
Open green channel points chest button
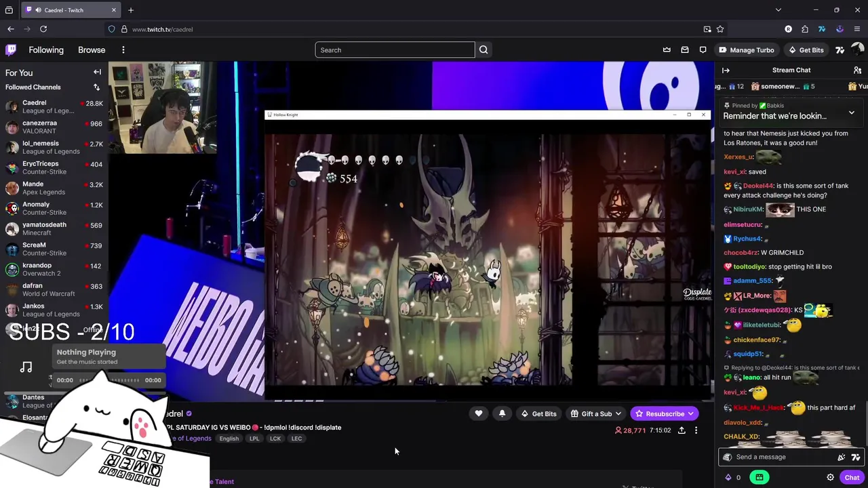759,477
